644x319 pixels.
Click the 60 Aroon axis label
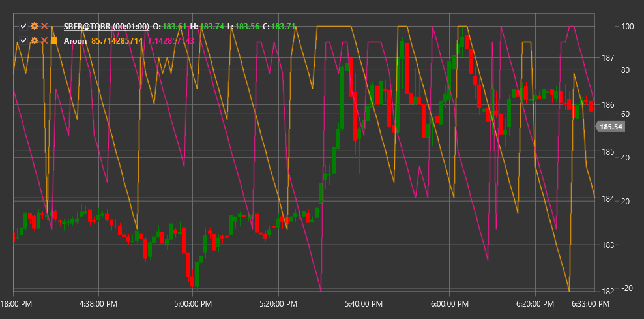(626, 114)
